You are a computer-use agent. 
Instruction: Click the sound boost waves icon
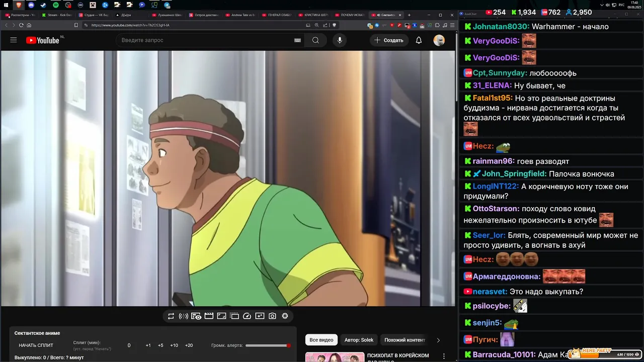184,316
